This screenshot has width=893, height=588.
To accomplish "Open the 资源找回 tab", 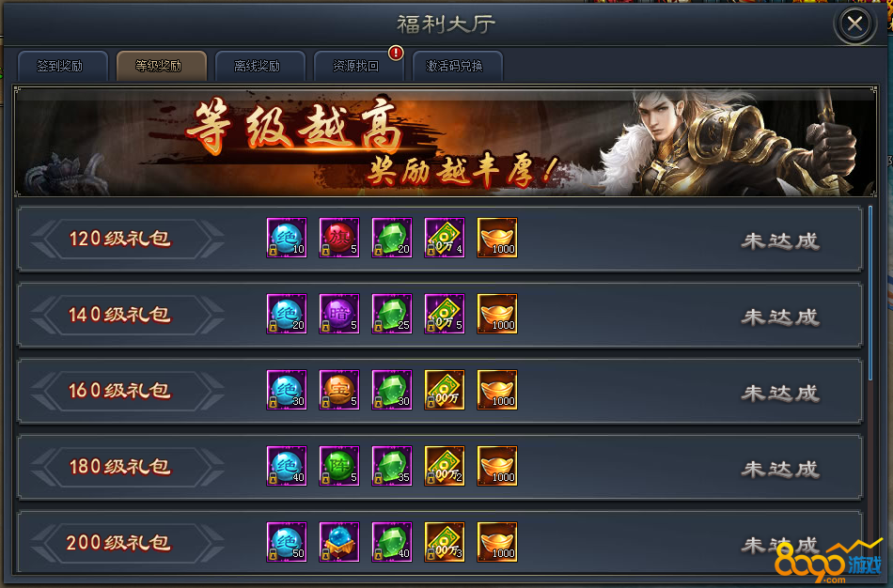I will click(x=358, y=66).
